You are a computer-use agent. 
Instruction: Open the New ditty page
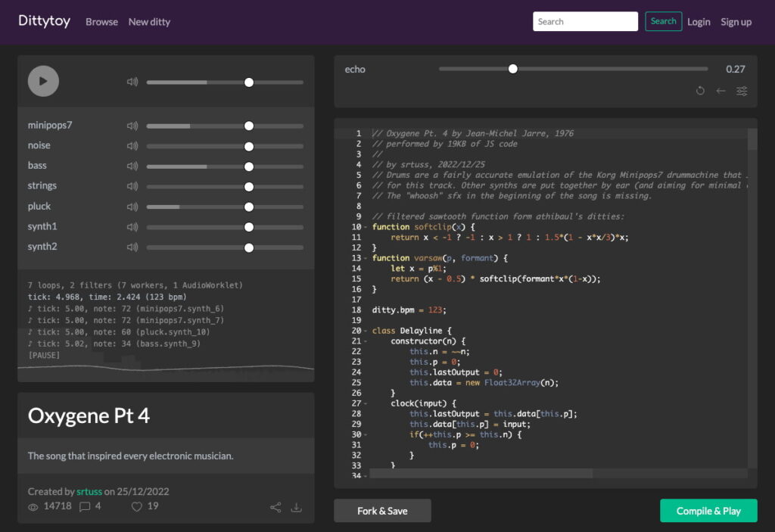click(149, 22)
